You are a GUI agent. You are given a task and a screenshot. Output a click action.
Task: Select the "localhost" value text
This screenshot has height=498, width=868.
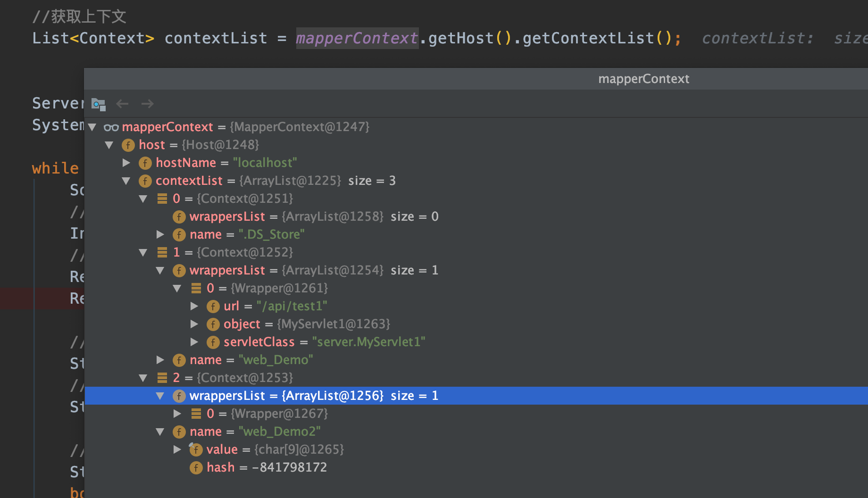coord(265,163)
